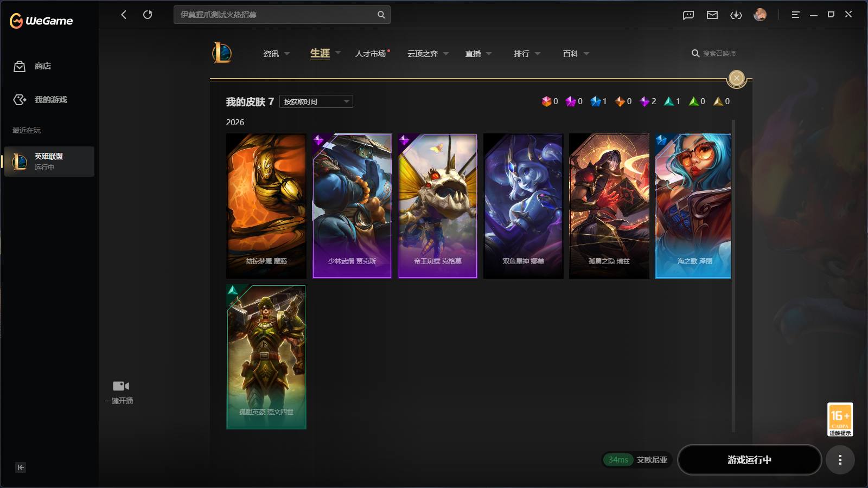Click the WeGame logo
The image size is (868, 488).
pyautogui.click(x=41, y=21)
